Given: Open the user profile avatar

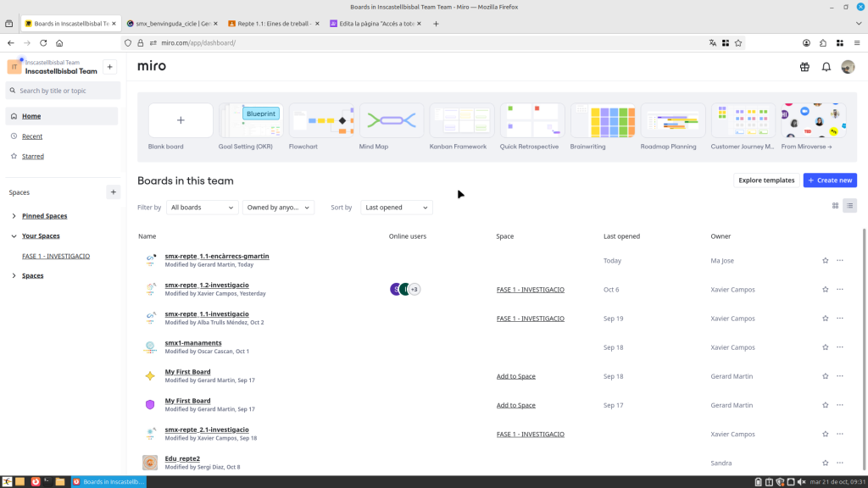Looking at the screenshot, I should 848,67.
